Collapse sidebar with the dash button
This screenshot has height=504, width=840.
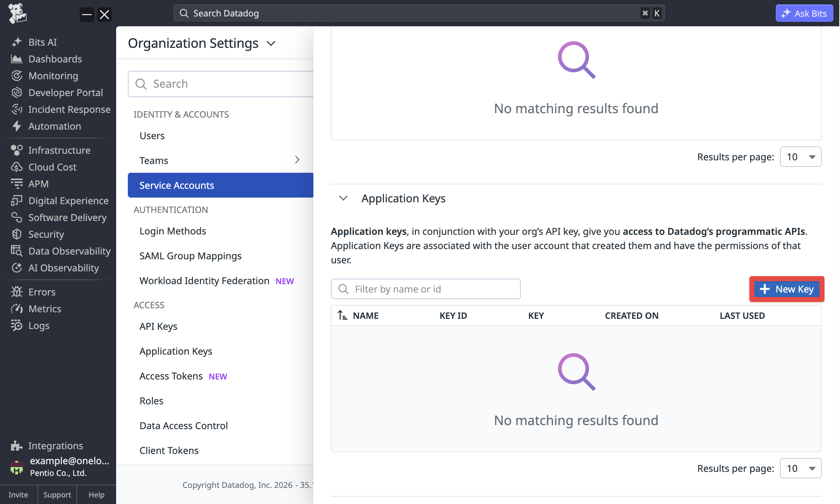pos(87,15)
